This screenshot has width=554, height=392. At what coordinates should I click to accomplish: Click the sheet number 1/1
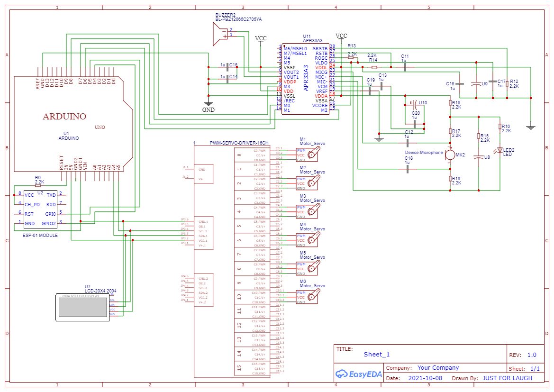coord(535,369)
